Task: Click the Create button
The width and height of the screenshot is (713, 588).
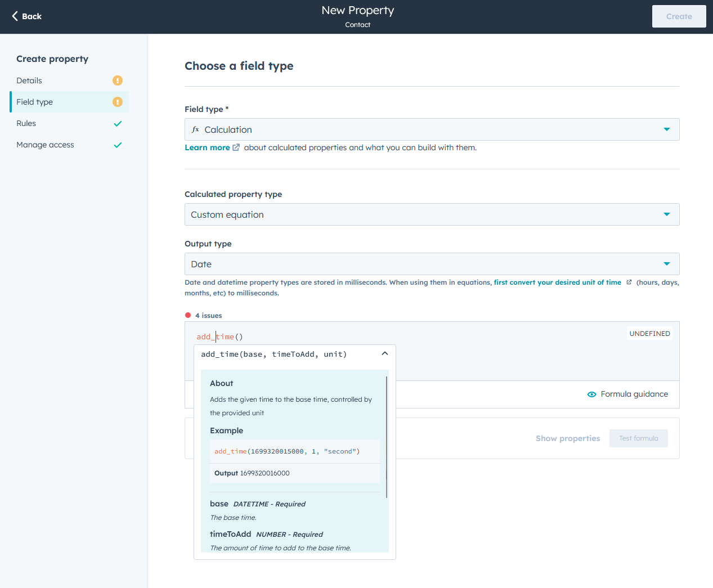Action: pyautogui.click(x=679, y=16)
